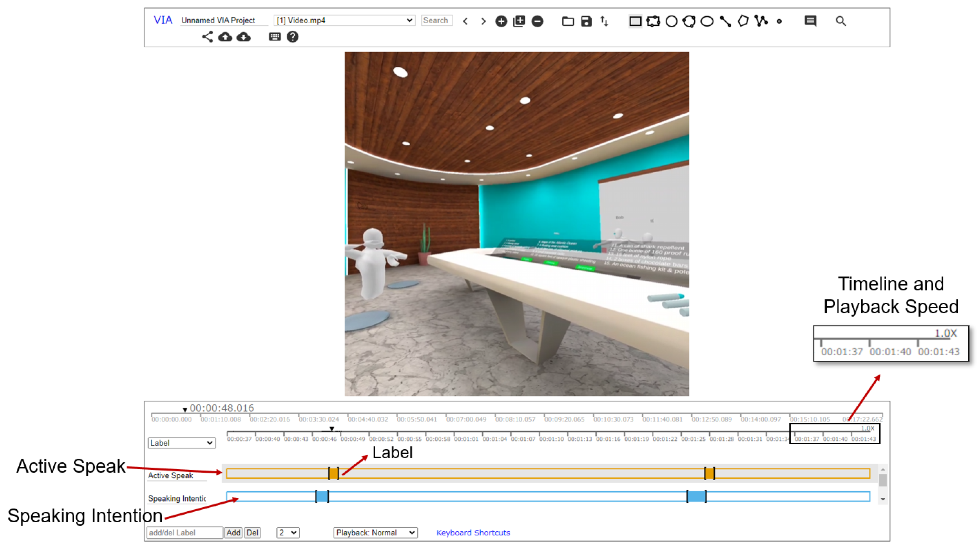Expand the Label attribute dropdown
This screenshot has width=980, height=550.
coord(181,443)
